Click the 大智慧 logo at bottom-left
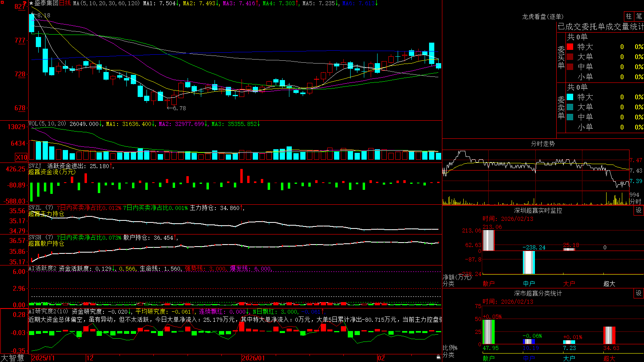The image size is (644, 362). (x=12, y=358)
